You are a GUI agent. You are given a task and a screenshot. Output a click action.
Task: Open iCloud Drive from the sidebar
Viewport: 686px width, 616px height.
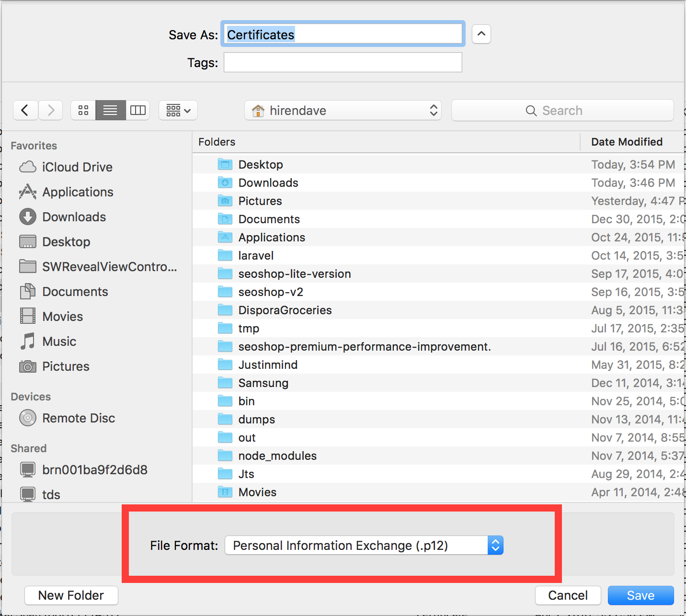pyautogui.click(x=77, y=167)
